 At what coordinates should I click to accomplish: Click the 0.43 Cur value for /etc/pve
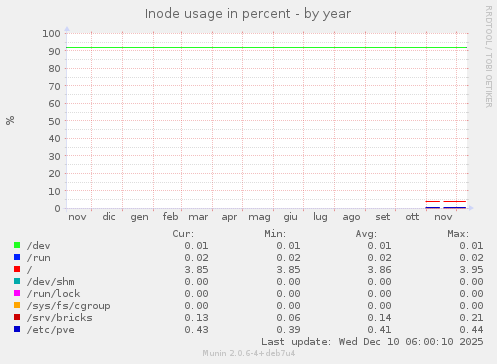tap(196, 330)
